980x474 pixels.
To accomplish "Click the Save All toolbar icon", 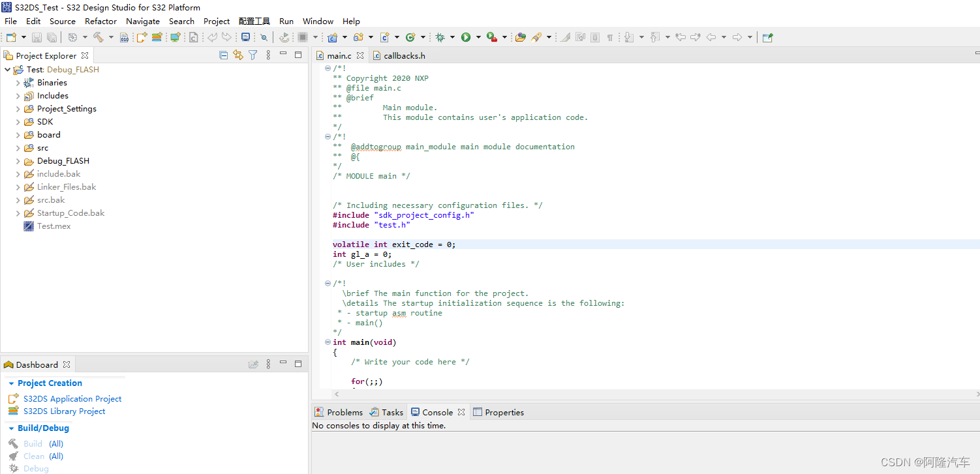I will click(x=52, y=37).
